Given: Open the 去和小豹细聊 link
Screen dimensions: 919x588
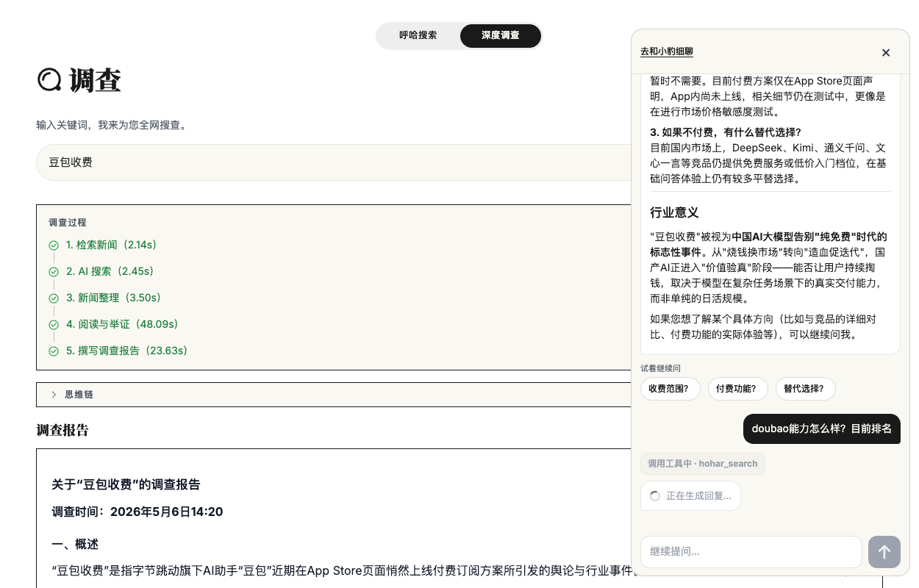Looking at the screenshot, I should [667, 51].
